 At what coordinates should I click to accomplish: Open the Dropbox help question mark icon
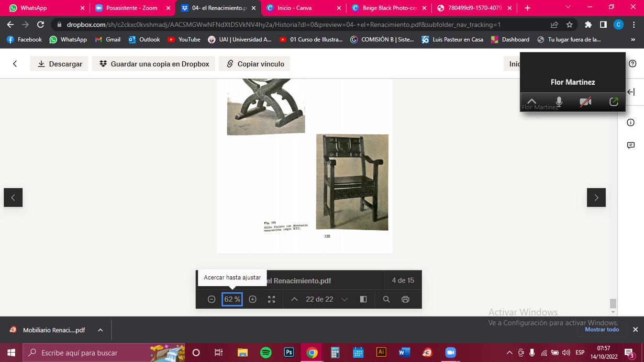click(x=632, y=63)
